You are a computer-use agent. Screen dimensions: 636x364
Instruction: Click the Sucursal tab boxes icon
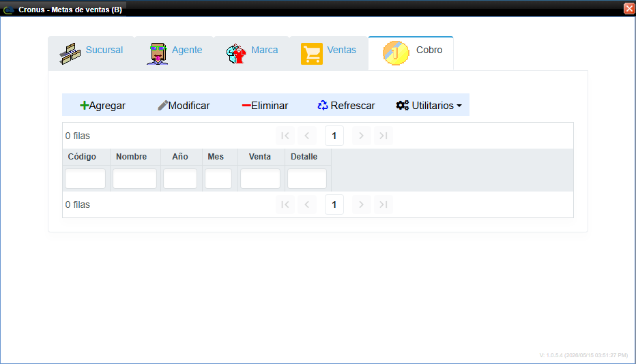[x=70, y=53]
